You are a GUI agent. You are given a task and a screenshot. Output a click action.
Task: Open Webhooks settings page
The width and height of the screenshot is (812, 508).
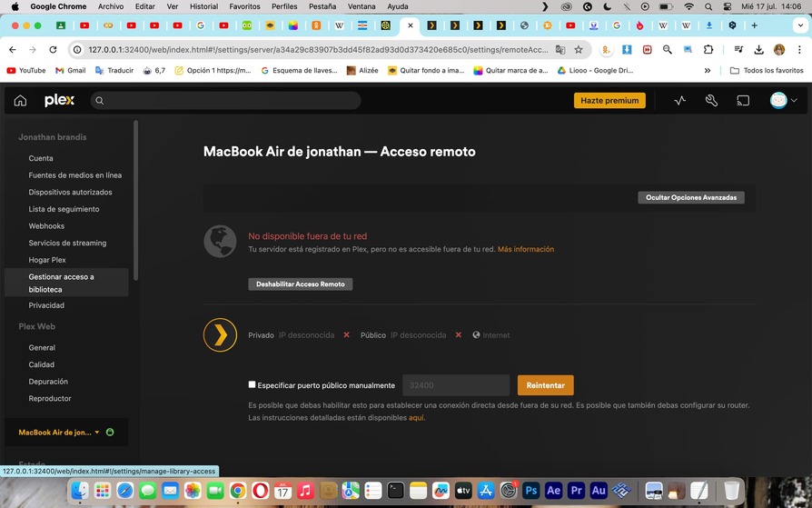[x=46, y=226]
